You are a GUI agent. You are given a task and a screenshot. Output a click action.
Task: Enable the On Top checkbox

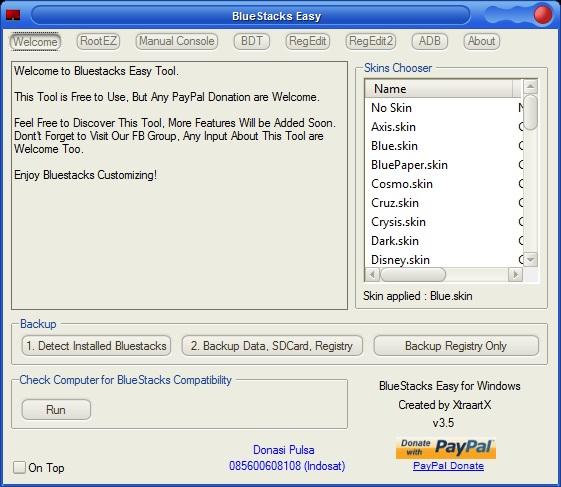[x=19, y=467]
